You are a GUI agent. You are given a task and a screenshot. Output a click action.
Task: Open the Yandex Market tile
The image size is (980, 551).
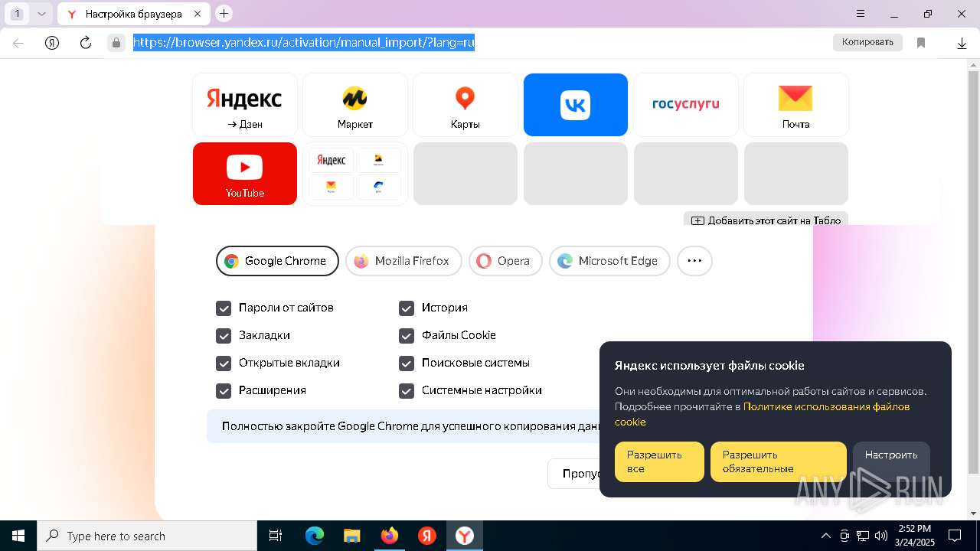(355, 105)
